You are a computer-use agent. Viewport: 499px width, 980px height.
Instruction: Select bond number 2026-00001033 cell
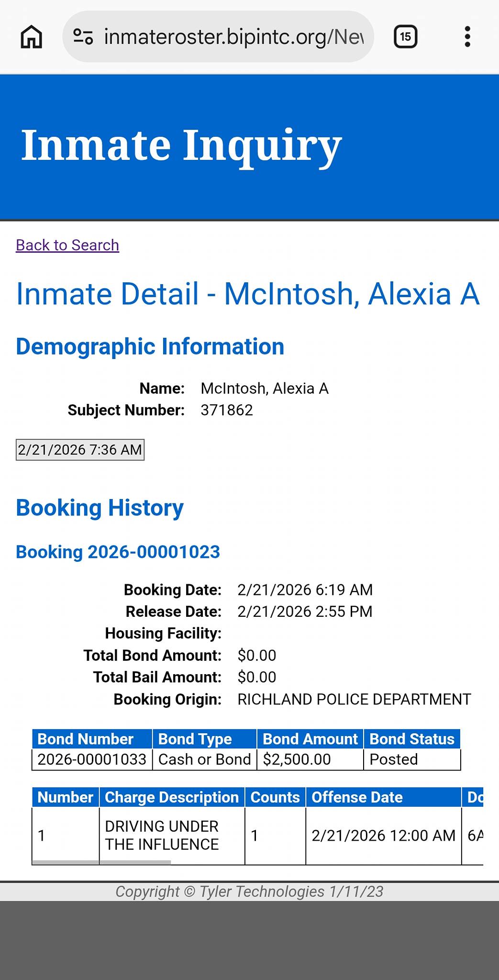[92, 759]
